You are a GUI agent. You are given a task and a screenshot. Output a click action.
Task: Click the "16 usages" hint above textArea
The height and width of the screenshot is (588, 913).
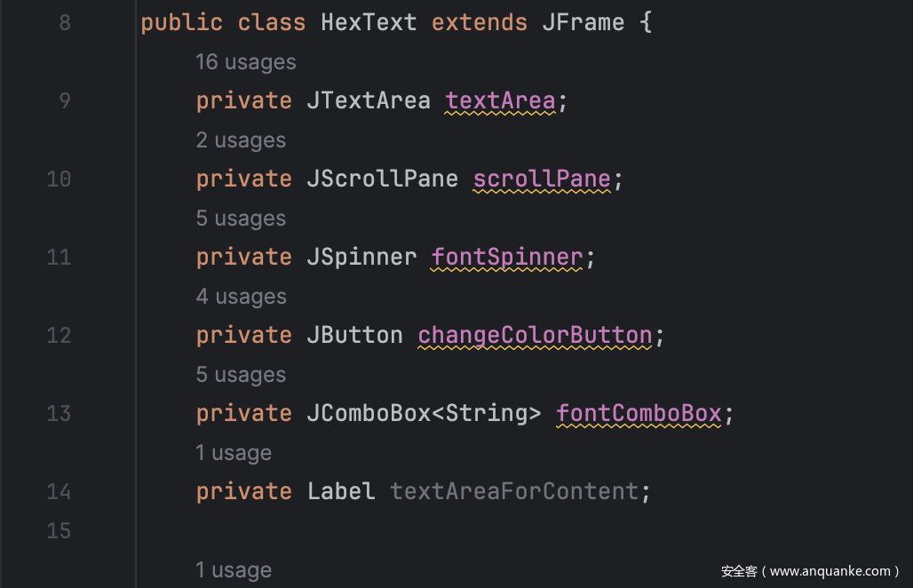(x=245, y=62)
